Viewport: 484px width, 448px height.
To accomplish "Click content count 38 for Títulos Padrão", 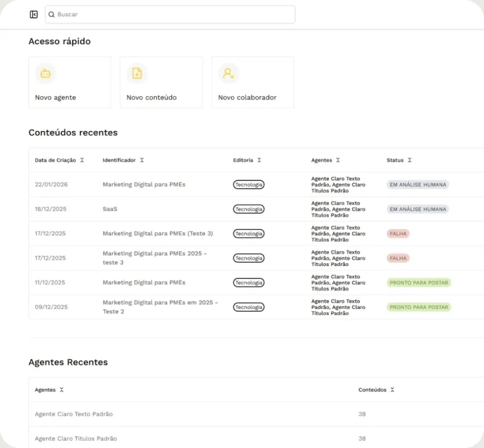I will point(362,438).
